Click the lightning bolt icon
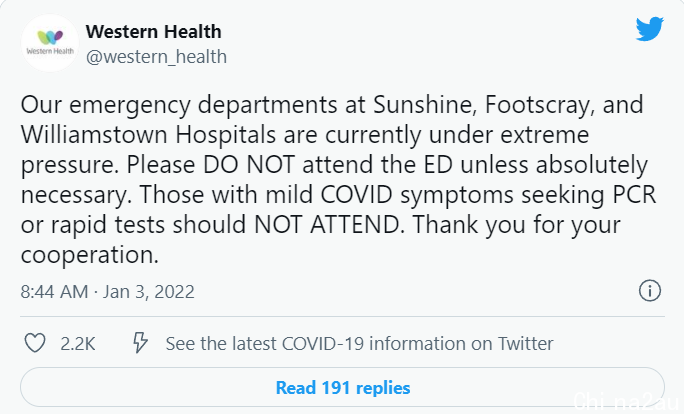 (x=140, y=342)
